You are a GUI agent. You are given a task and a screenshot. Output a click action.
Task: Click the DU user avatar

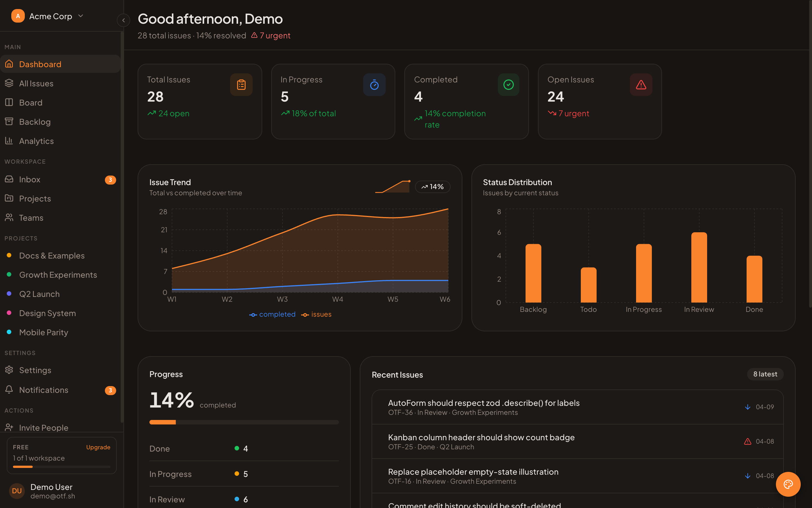(x=17, y=491)
